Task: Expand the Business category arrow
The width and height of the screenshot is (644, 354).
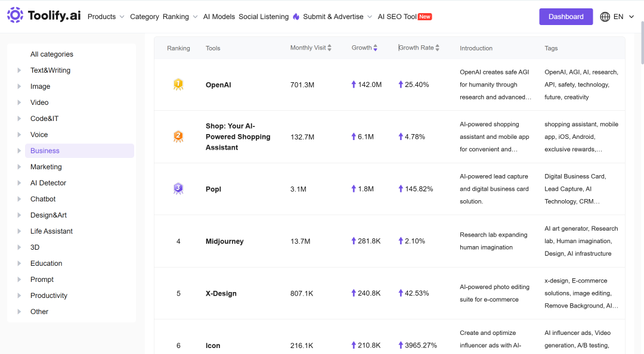Action: (19, 151)
